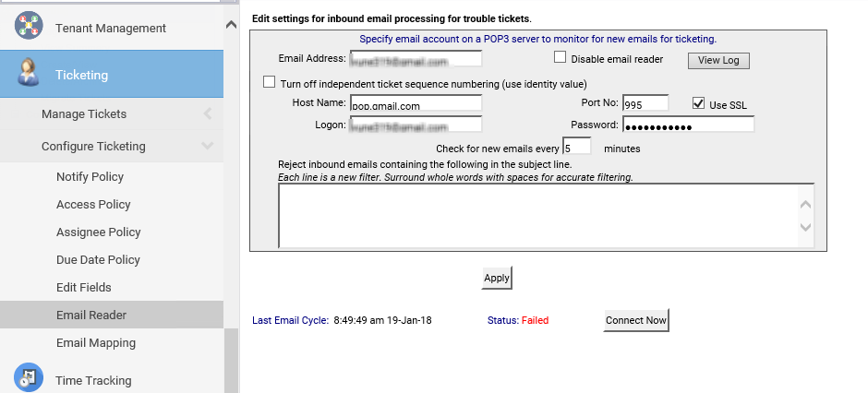Uncheck the Use SSL checkbox
The image size is (868, 393).
699,103
